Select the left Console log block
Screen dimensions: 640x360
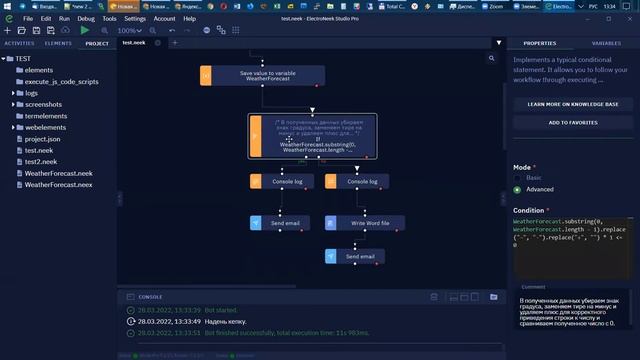[x=282, y=182]
